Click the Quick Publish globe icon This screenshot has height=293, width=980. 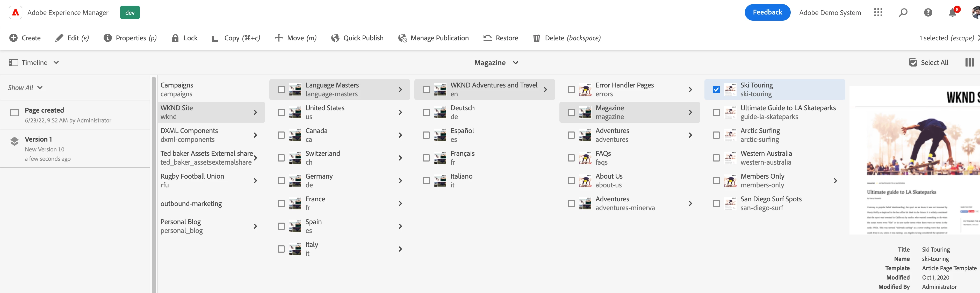335,38
